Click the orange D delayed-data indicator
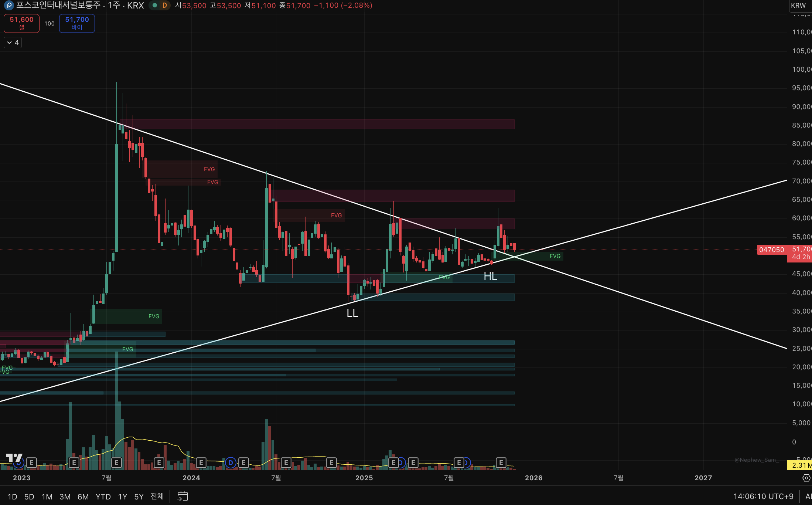 pos(165,6)
